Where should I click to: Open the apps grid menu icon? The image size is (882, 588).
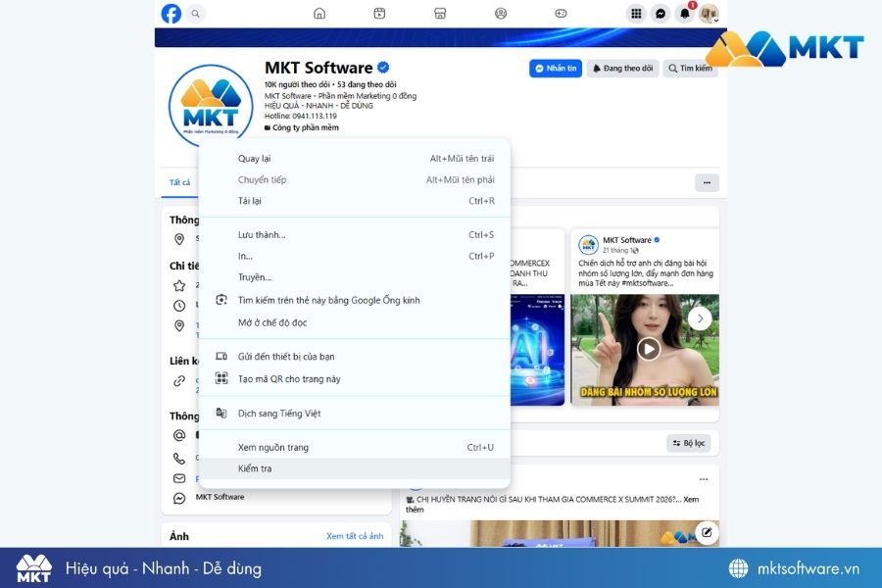pyautogui.click(x=634, y=14)
